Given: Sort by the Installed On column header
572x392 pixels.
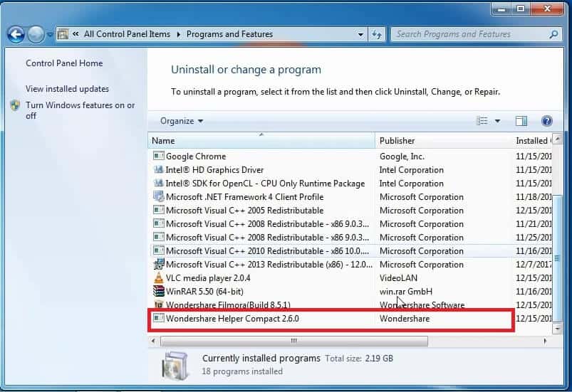Looking at the screenshot, I should (x=532, y=141).
